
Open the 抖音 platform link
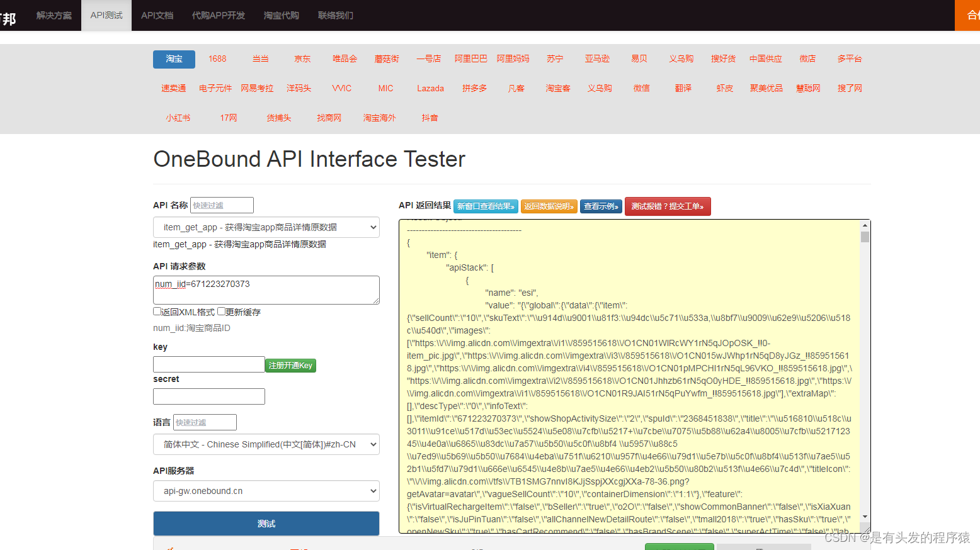click(430, 118)
